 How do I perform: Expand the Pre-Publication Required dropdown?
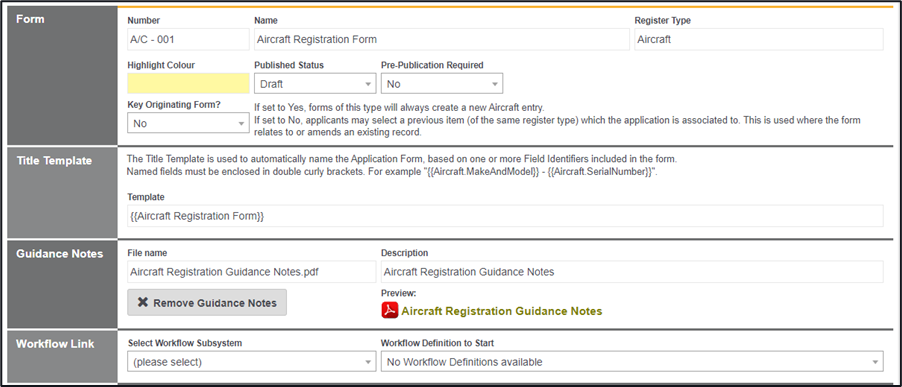coord(442,84)
